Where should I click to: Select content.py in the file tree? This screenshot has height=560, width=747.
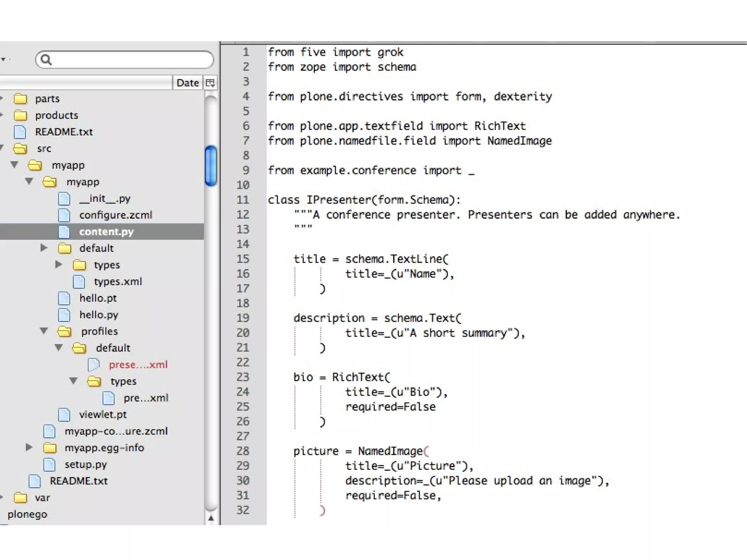tap(107, 232)
